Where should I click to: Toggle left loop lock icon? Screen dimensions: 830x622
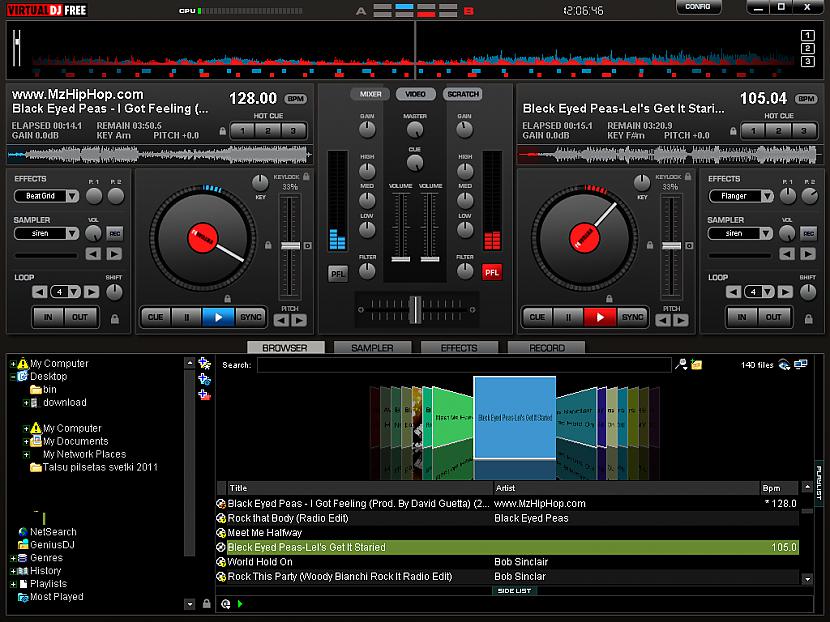(x=114, y=319)
